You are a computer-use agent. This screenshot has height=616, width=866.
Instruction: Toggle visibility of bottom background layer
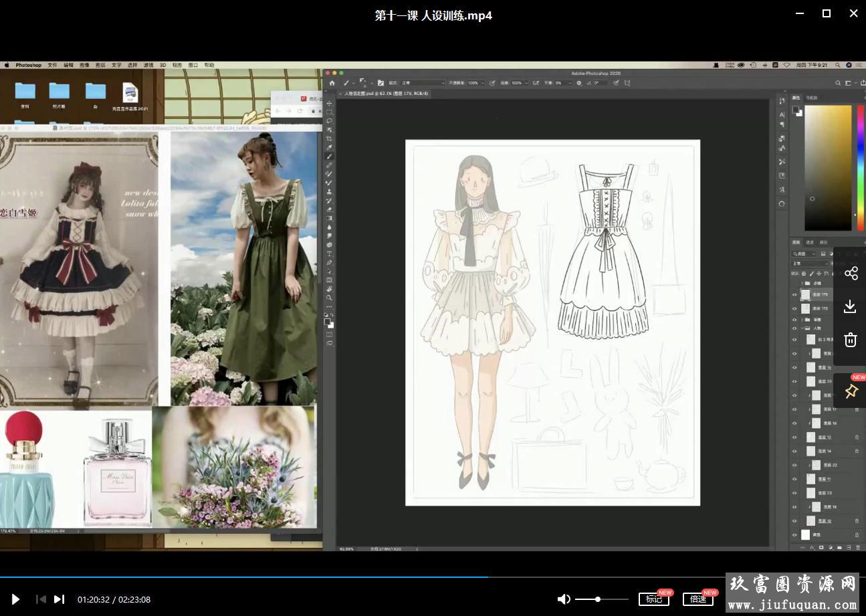(x=794, y=535)
